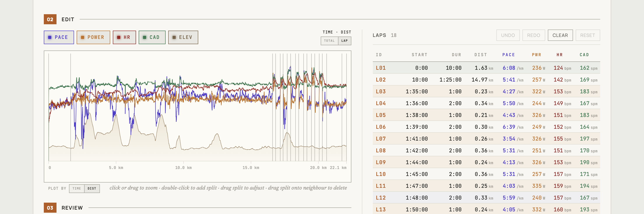
Task: Click the green CAD color swatch
Action: click(x=145, y=37)
